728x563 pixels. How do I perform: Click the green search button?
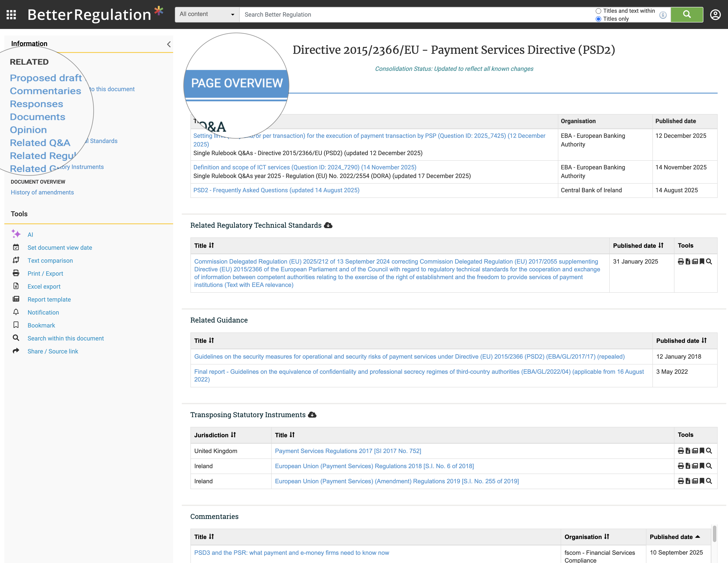[687, 14]
